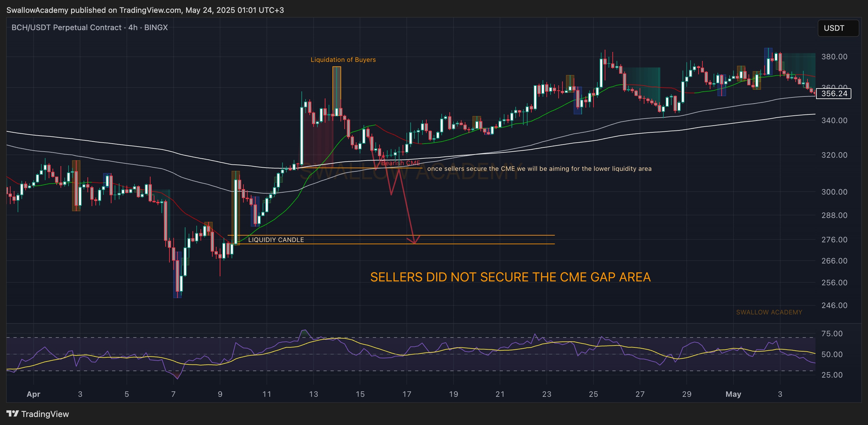
Task: Click the 380.00 price axis label
Action: click(834, 57)
